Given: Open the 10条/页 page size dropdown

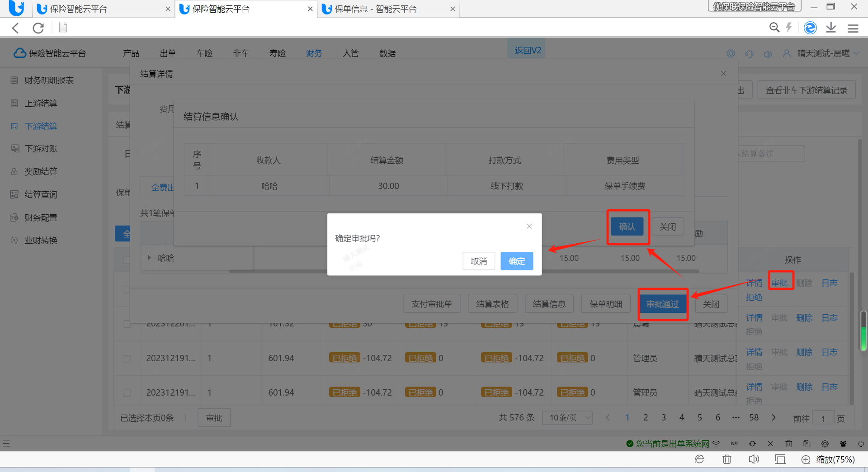Looking at the screenshot, I should pyautogui.click(x=567, y=418).
